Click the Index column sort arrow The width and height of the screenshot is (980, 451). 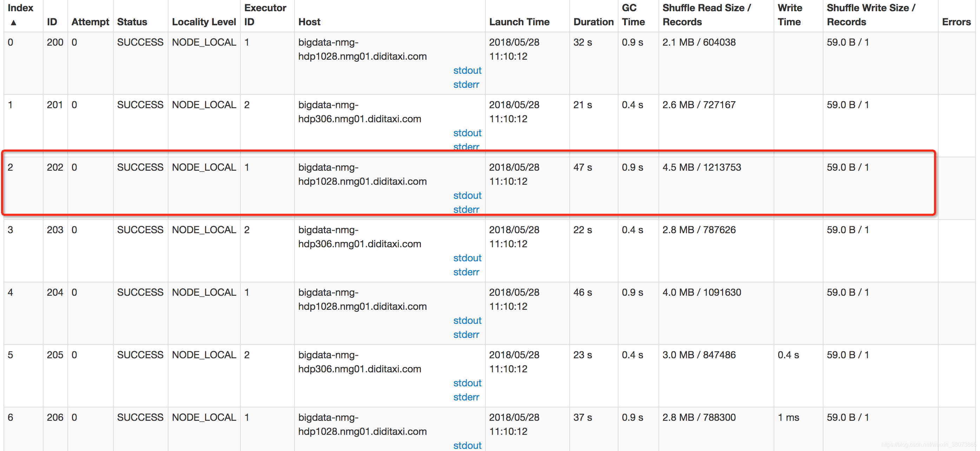(13, 23)
